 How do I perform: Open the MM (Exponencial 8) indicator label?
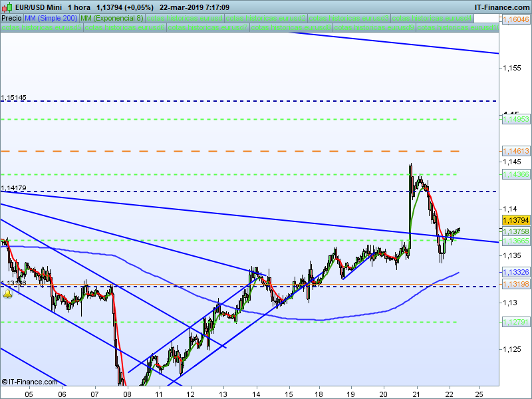112,18
